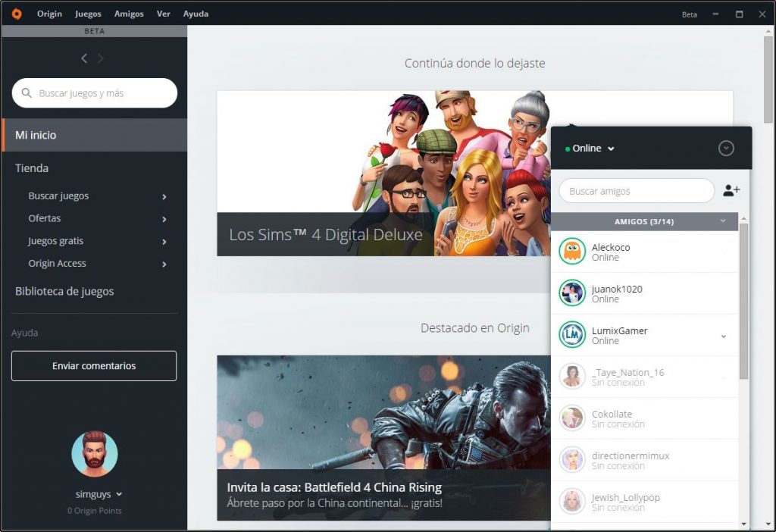Click the Ayuda link in sidebar

25,333
